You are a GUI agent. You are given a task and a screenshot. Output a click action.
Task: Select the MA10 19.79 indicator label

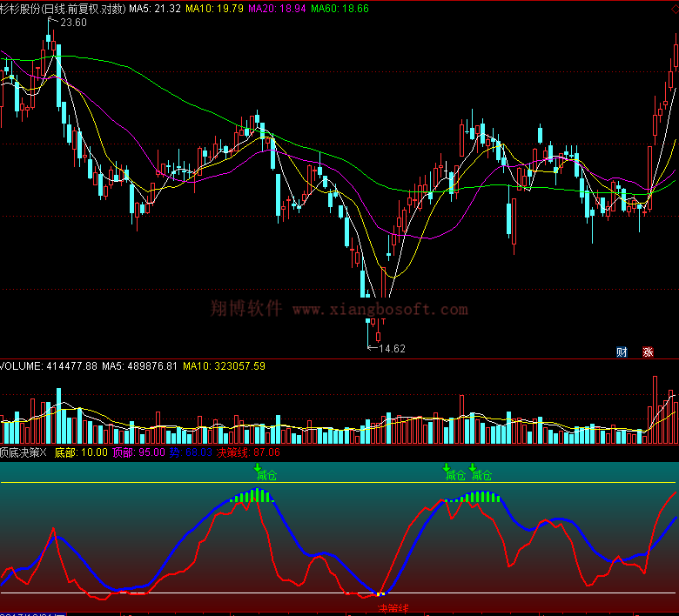click(x=215, y=8)
